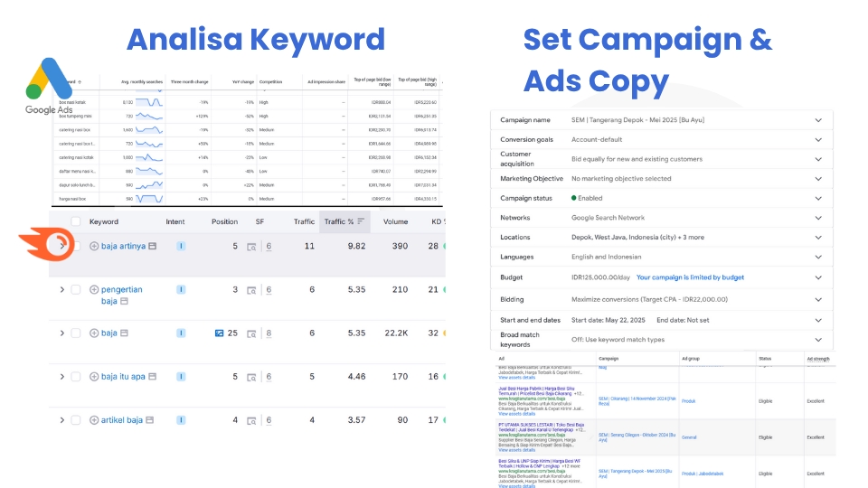Click SERP features icon in position 25 row
This screenshot has height=488, width=868.
click(251, 333)
